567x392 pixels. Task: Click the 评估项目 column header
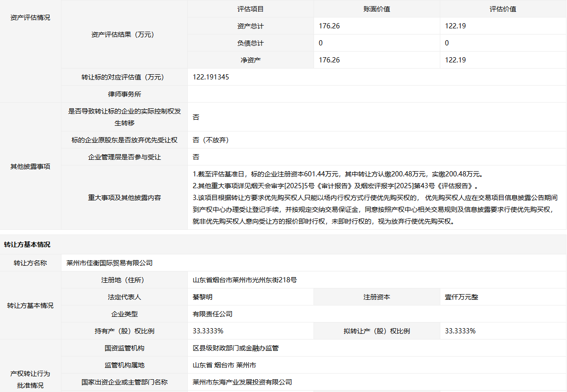coord(250,9)
